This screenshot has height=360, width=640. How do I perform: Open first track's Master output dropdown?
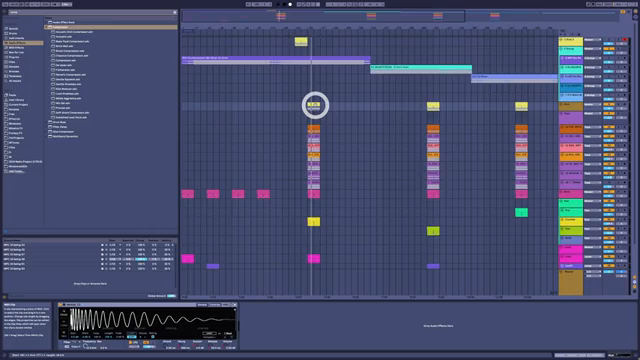[x=593, y=40]
